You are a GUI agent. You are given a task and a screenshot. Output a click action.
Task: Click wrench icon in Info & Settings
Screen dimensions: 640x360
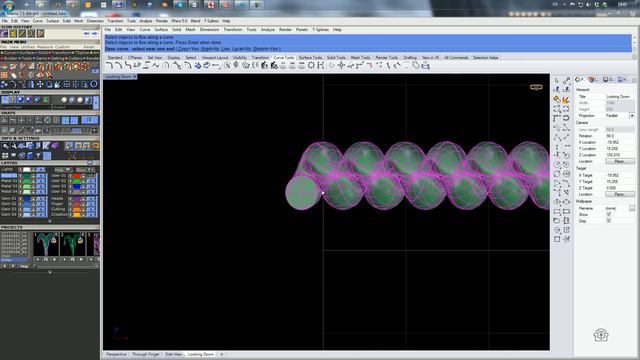pos(13,146)
